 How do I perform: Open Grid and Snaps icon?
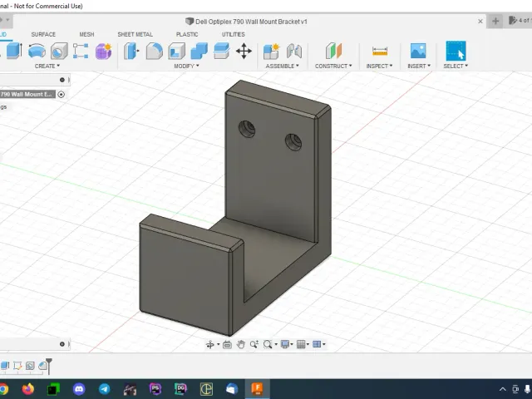301,345
